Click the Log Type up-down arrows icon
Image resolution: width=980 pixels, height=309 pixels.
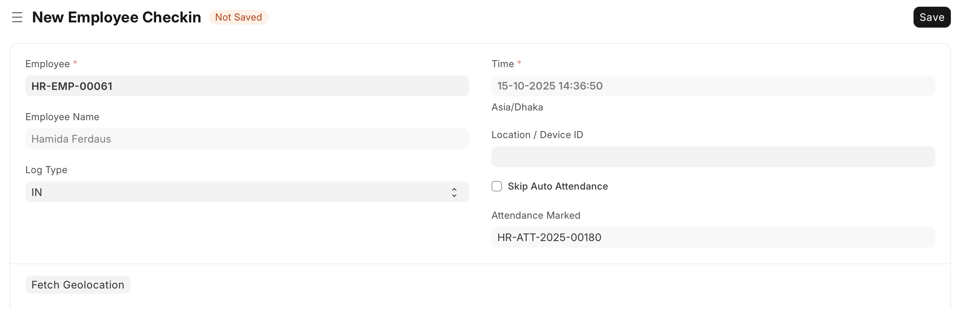pyautogui.click(x=454, y=192)
